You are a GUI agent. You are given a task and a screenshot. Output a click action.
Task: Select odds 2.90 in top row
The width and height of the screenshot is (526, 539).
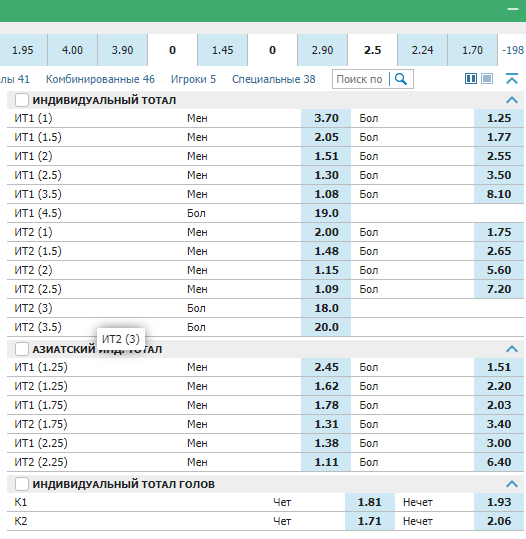pyautogui.click(x=322, y=50)
